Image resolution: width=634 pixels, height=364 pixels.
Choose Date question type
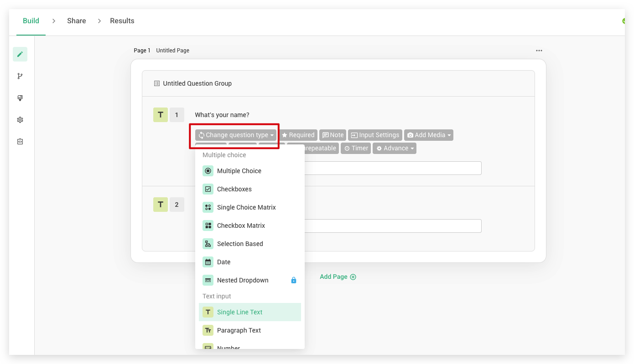[250, 262]
